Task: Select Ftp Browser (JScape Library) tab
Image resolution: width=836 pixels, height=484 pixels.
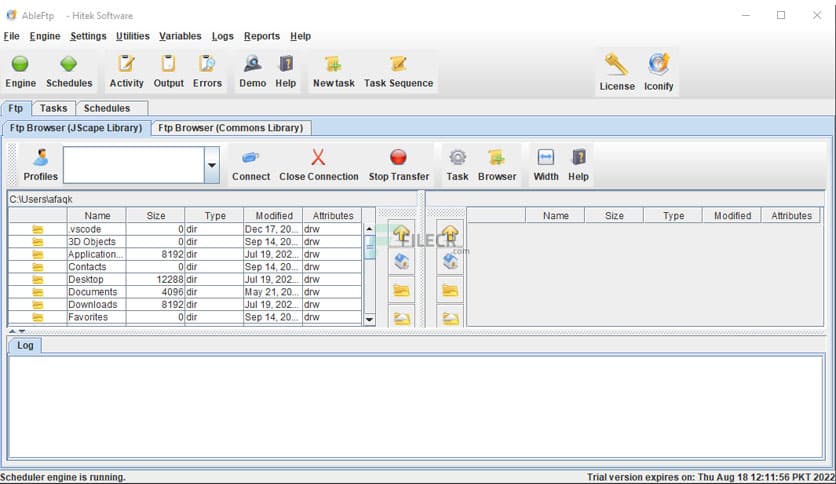Action: click(x=76, y=128)
